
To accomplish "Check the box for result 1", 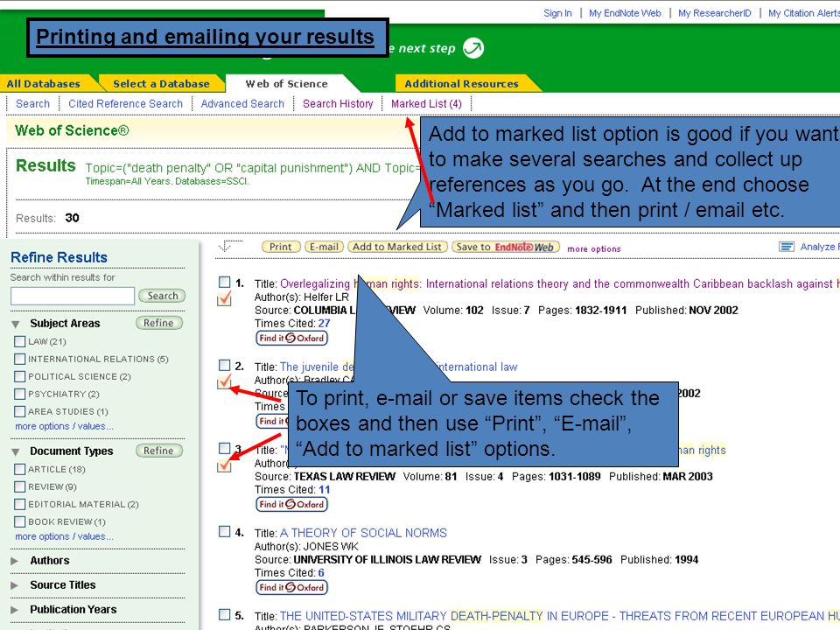I will click(x=225, y=282).
